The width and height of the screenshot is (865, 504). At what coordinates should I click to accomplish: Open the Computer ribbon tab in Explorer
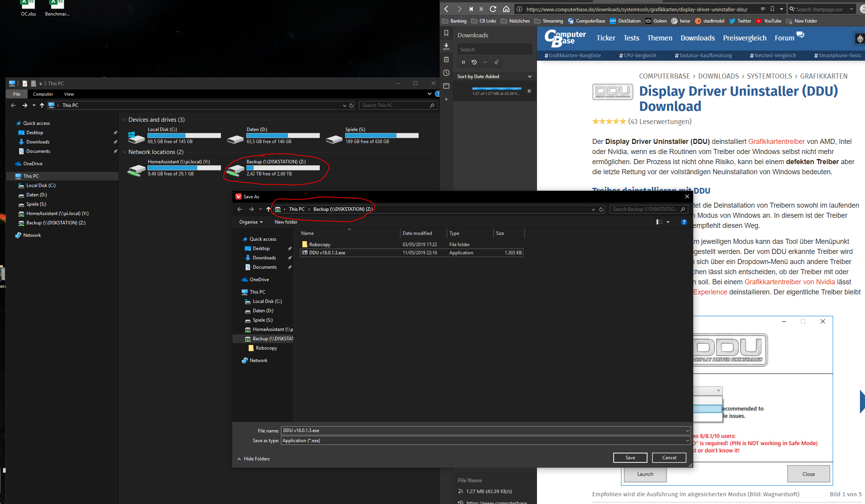coord(43,94)
